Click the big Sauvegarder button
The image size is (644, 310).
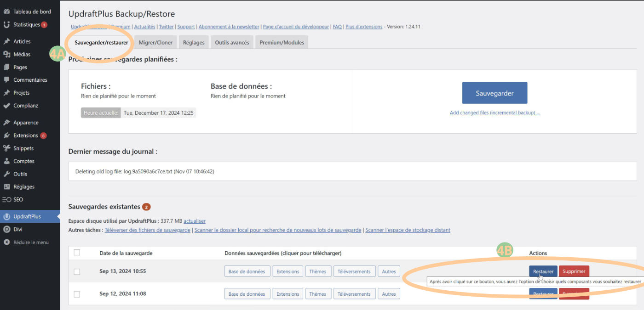point(494,93)
